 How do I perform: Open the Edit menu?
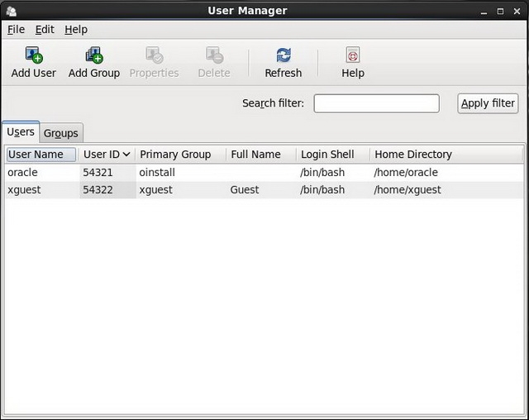pos(45,30)
